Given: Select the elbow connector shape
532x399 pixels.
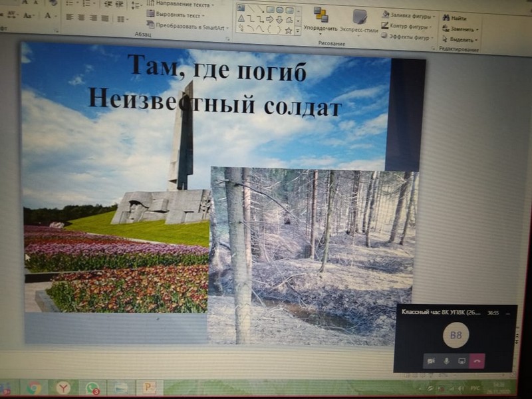Looking at the screenshot, I should point(251,19).
